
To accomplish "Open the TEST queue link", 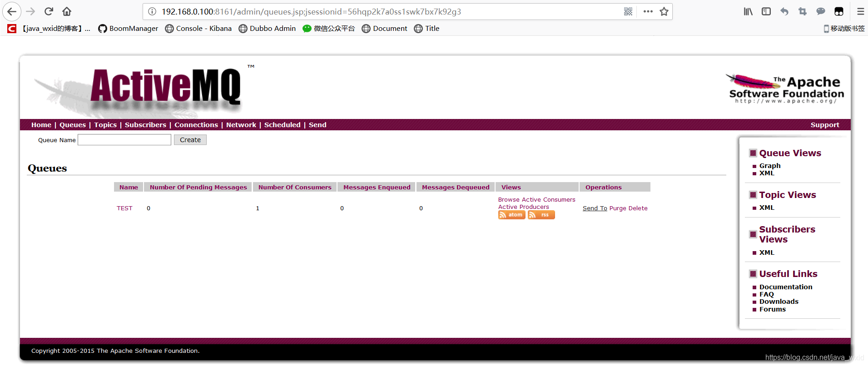I will click(x=124, y=208).
